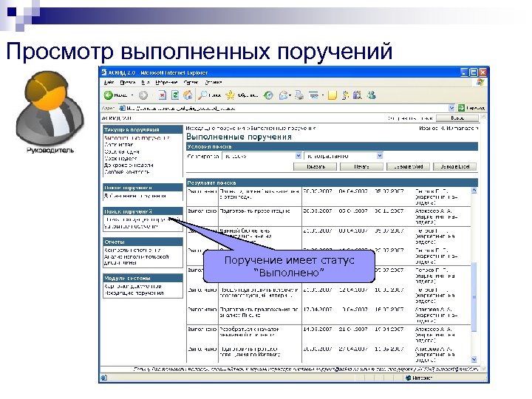Screen dimensions: 532x399
Task: Click the address bar URL field
Action: tap(287, 108)
